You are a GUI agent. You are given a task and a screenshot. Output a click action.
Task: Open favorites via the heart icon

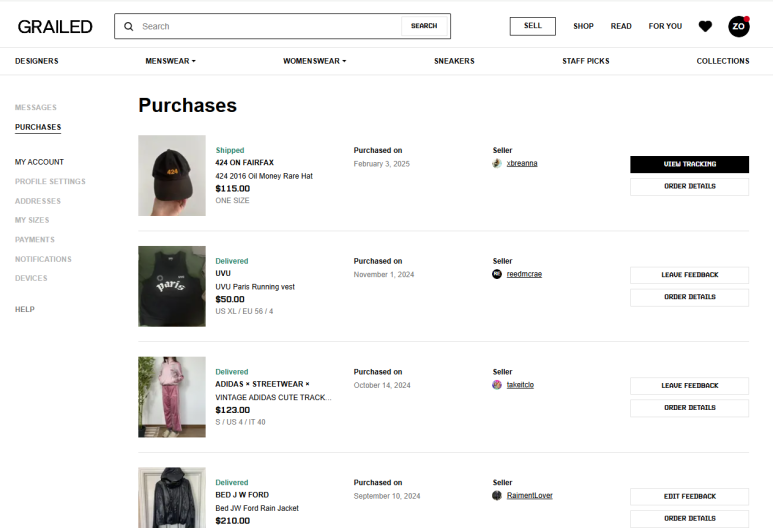coord(705,26)
